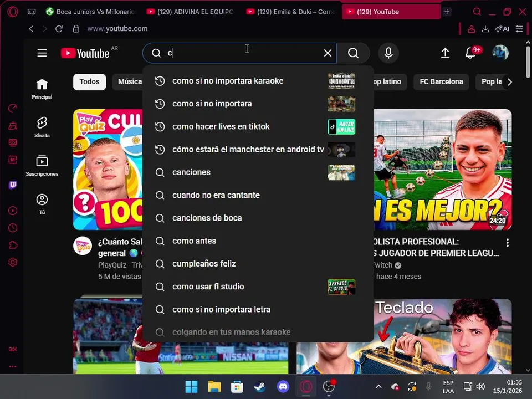Screen dimensions: 532x399
Task: Choose suggestion canciones de boca
Action: click(x=258, y=218)
